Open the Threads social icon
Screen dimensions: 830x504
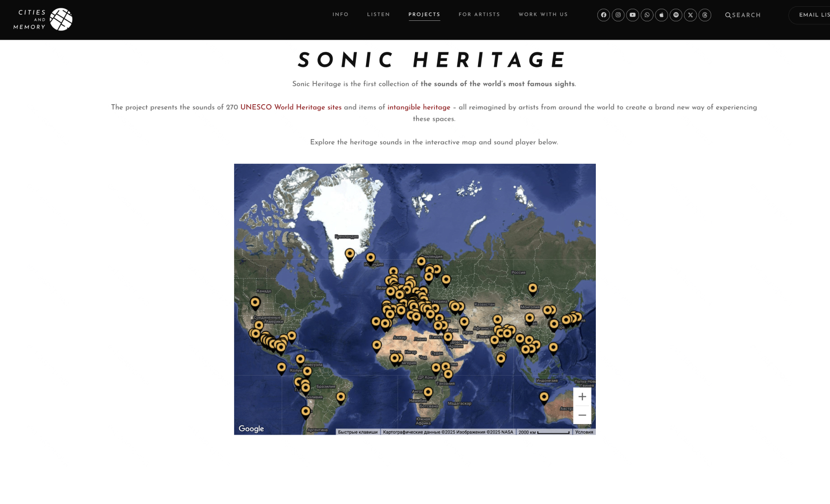[x=705, y=15]
